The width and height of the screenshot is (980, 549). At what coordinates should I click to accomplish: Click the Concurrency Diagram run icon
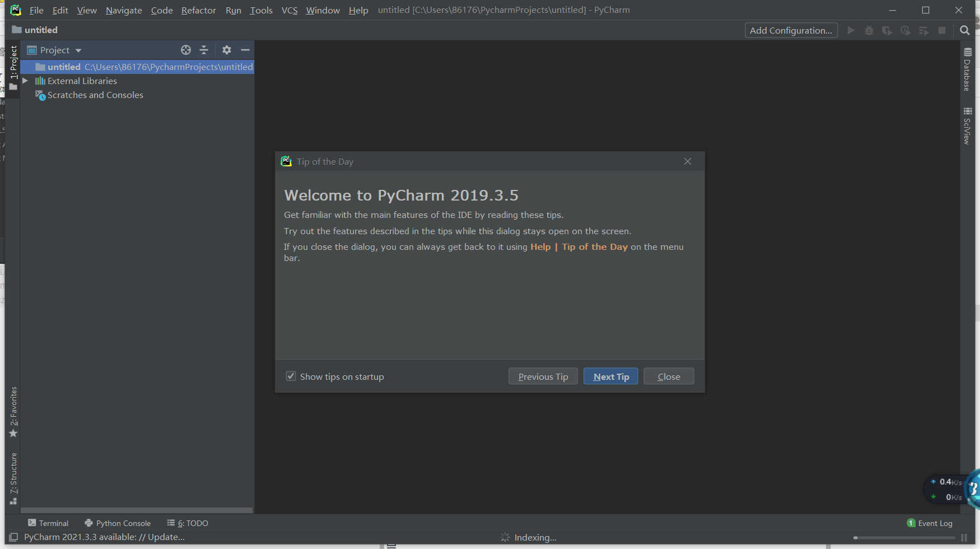coord(924,30)
